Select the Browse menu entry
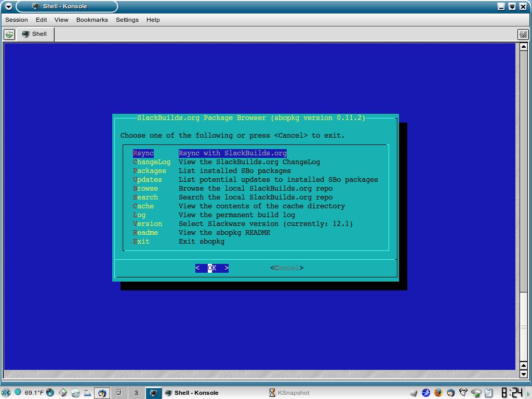The width and height of the screenshot is (532, 399). (145, 188)
